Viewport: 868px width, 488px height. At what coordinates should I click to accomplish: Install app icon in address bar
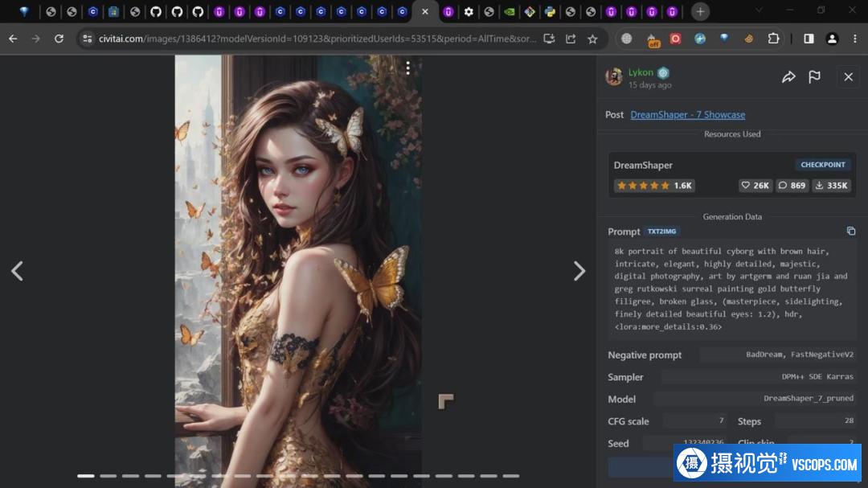pos(549,39)
